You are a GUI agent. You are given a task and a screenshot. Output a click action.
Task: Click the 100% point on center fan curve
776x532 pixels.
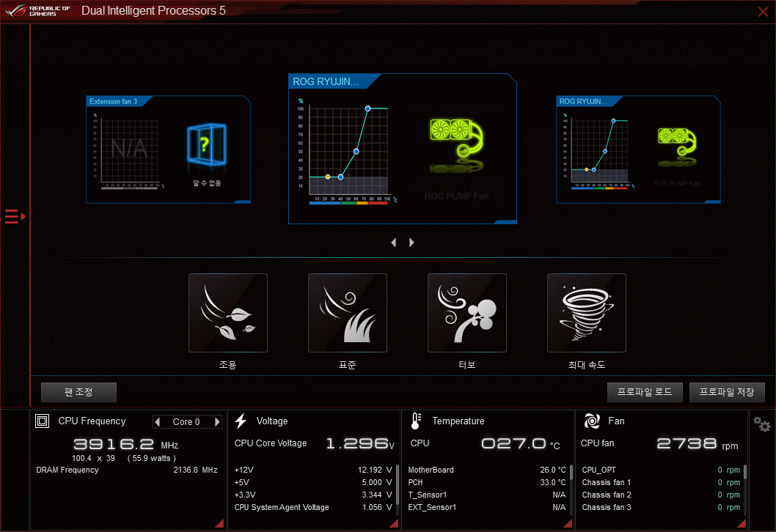tap(367, 108)
